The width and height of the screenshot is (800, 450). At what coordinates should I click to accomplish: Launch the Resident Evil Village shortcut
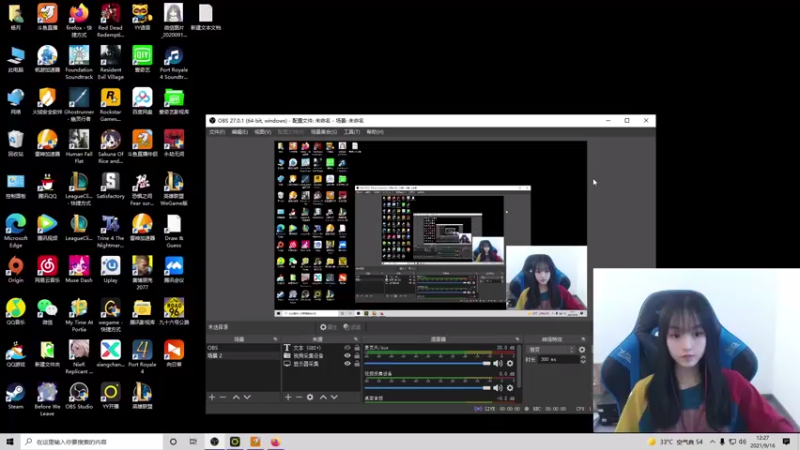(x=111, y=63)
